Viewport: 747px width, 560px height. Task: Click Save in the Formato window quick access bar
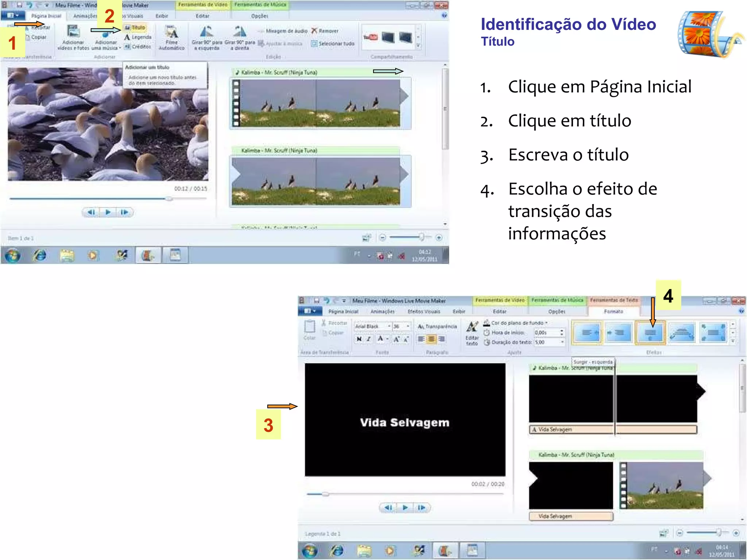(316, 301)
